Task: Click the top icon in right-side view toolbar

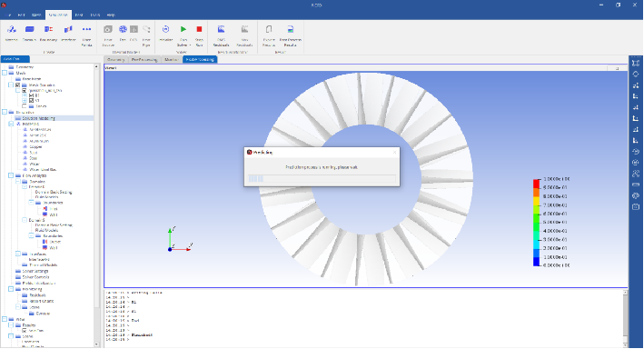Action: click(x=636, y=63)
